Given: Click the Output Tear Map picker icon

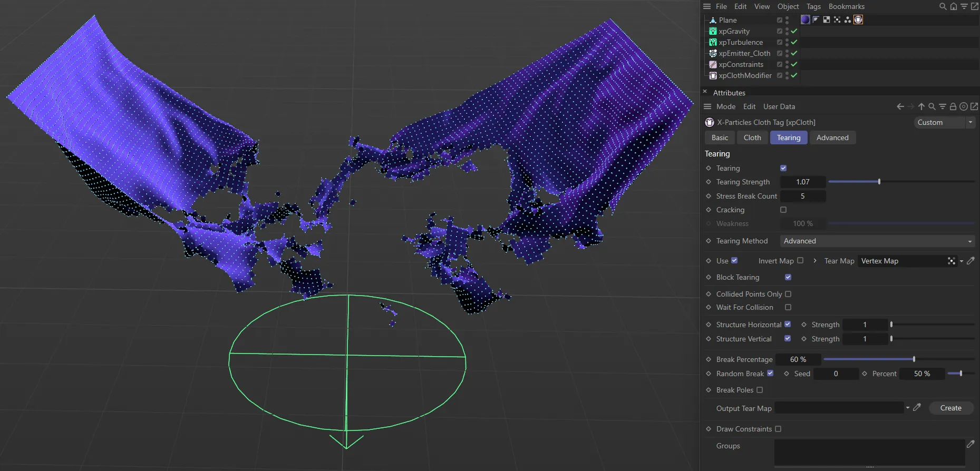Looking at the screenshot, I should click(x=917, y=407).
